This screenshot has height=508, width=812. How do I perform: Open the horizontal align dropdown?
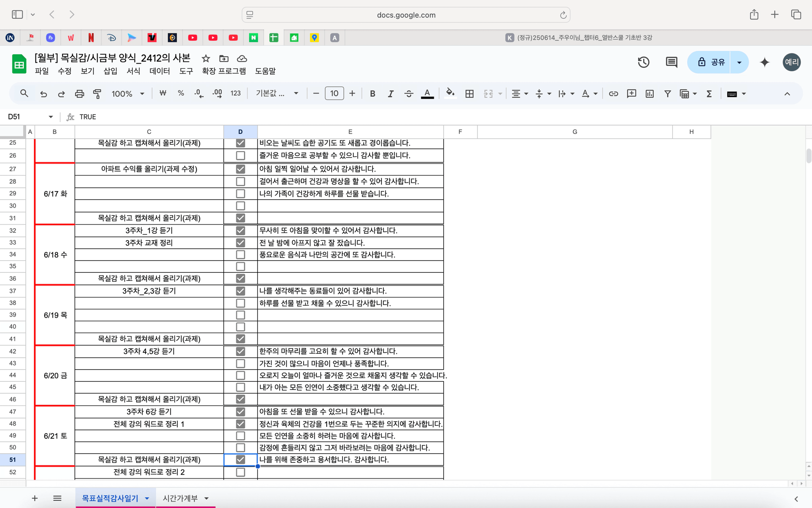pyautogui.click(x=520, y=94)
